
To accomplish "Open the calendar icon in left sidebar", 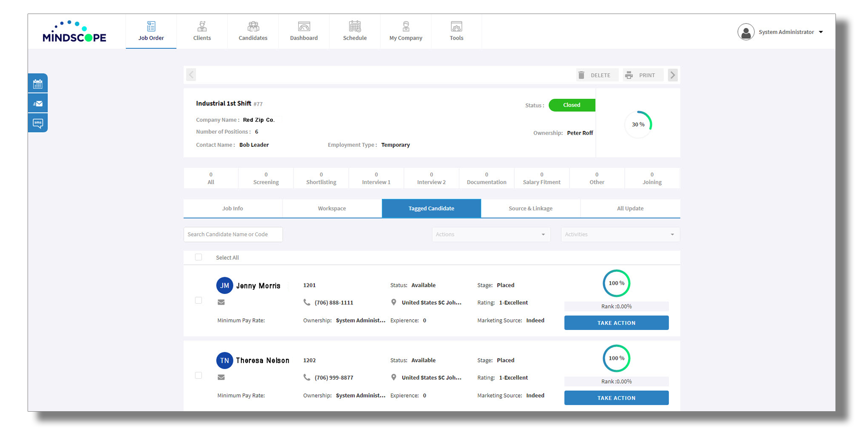I will click(x=38, y=83).
